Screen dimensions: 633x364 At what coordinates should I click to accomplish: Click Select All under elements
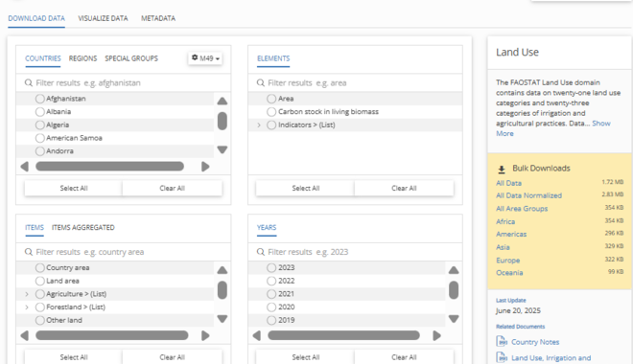pyautogui.click(x=306, y=188)
